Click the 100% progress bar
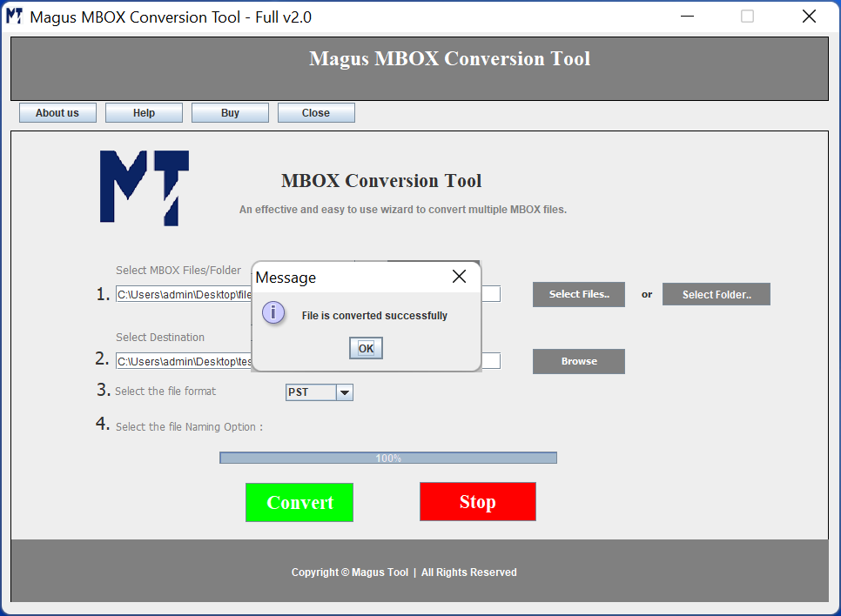The height and width of the screenshot is (616, 841). pyautogui.click(x=388, y=458)
